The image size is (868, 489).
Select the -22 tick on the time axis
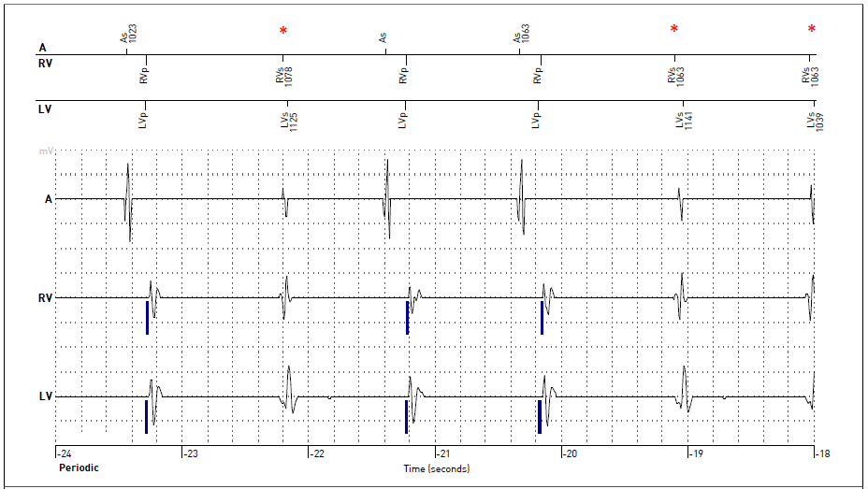316,453
